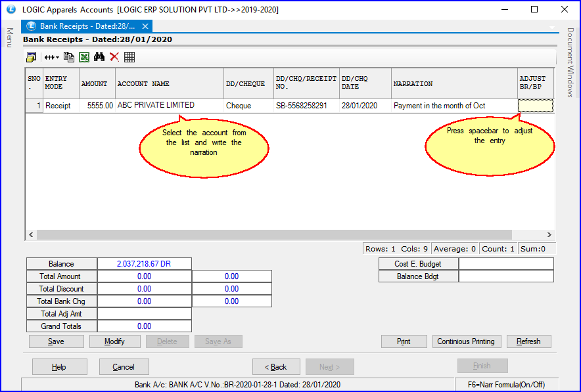This screenshot has height=392, width=581.
Task: Click the F6=Narr Formula(On/Off) status text
Action: 506,385
